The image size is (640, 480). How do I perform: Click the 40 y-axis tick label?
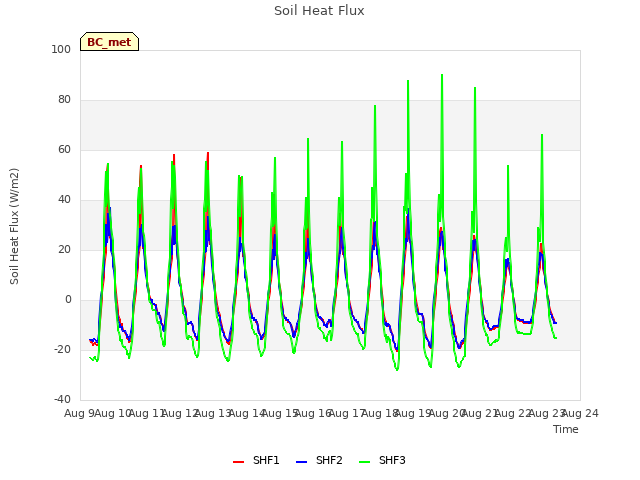coord(64,200)
